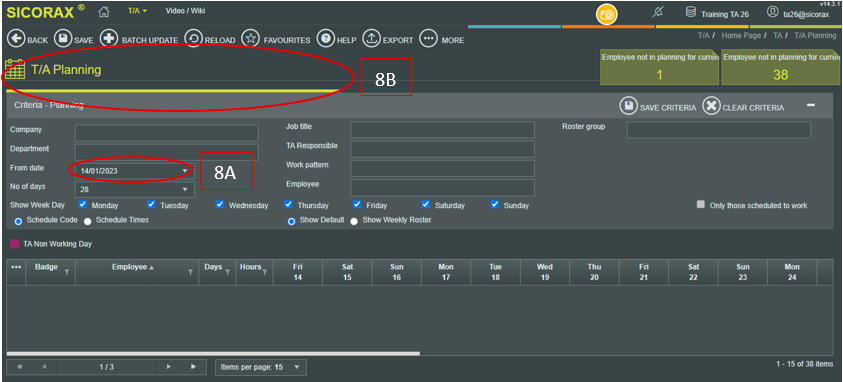843x382 pixels.
Task: Select the Schedule Times radio button
Action: [x=88, y=221]
